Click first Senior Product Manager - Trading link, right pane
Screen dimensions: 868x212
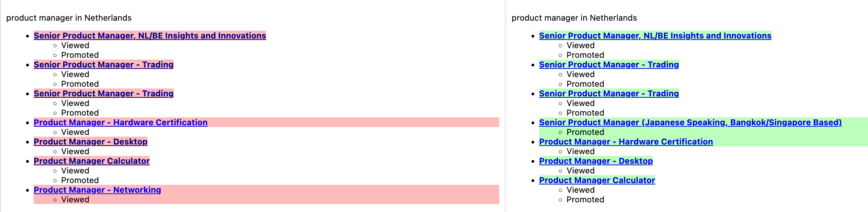click(x=609, y=65)
